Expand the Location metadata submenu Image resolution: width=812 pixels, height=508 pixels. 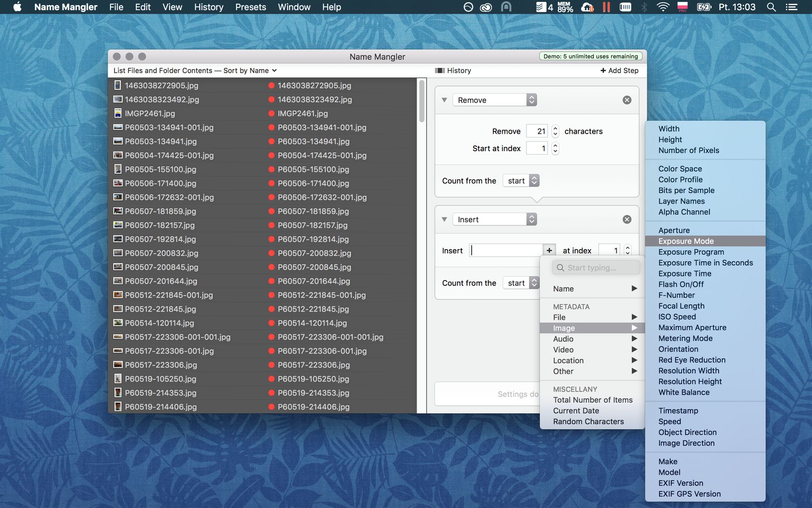coord(592,361)
